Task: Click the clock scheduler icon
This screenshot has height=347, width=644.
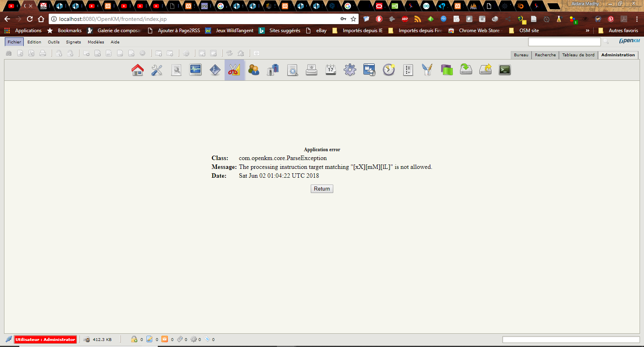Action: pyautogui.click(x=389, y=70)
